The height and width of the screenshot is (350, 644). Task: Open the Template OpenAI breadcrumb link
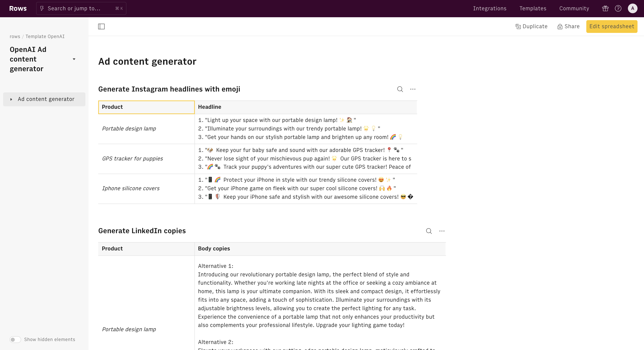[x=45, y=36]
